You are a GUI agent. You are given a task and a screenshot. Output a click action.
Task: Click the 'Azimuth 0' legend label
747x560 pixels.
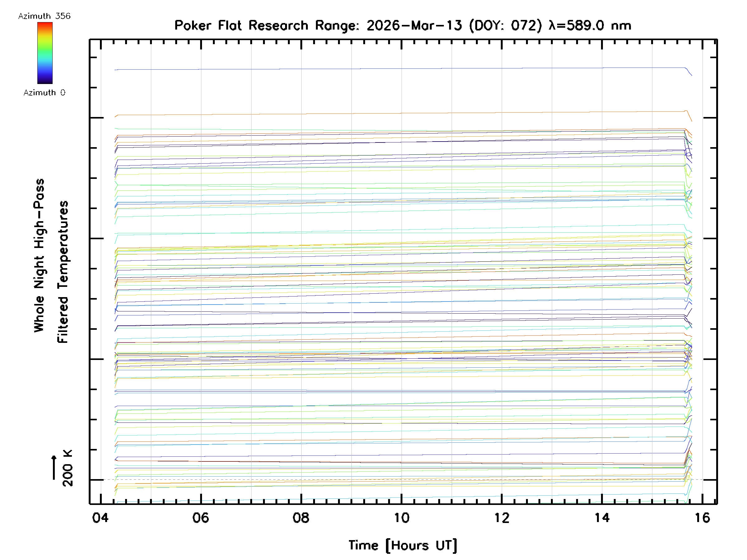coord(44,93)
